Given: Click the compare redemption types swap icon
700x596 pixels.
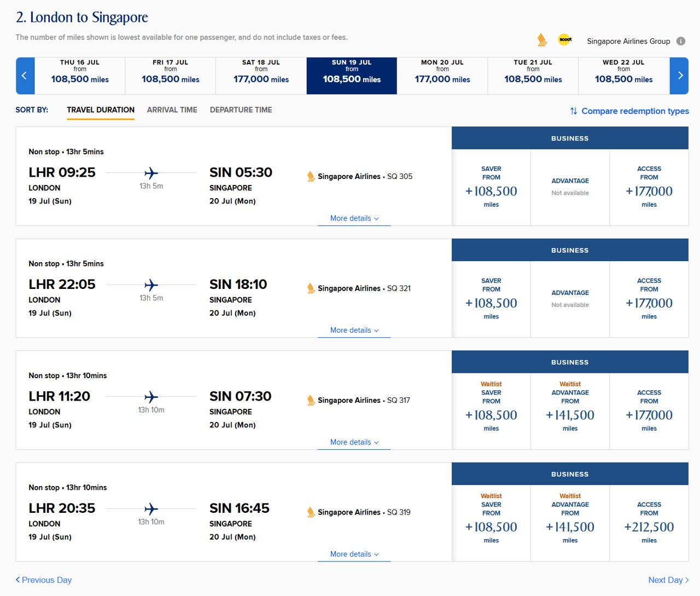Looking at the screenshot, I should point(574,111).
